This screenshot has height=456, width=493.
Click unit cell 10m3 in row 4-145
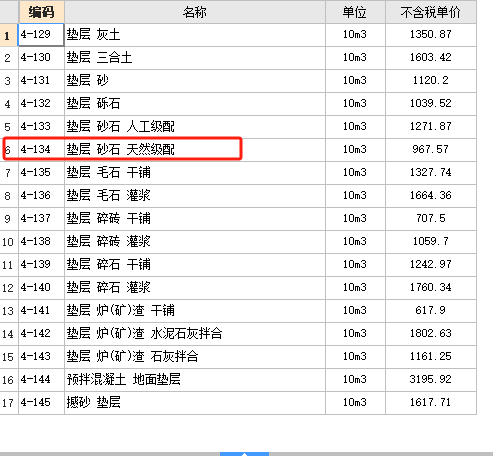[x=355, y=403]
